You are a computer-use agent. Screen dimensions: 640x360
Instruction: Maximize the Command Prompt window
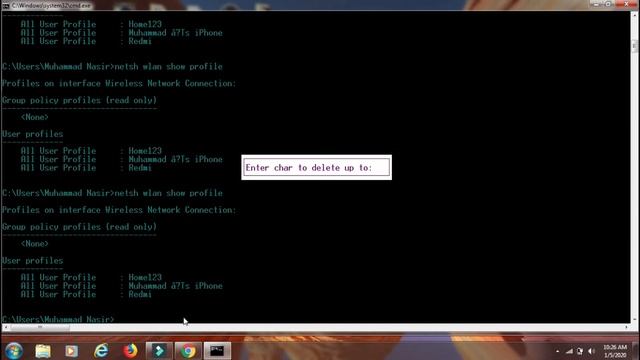(608, 4)
